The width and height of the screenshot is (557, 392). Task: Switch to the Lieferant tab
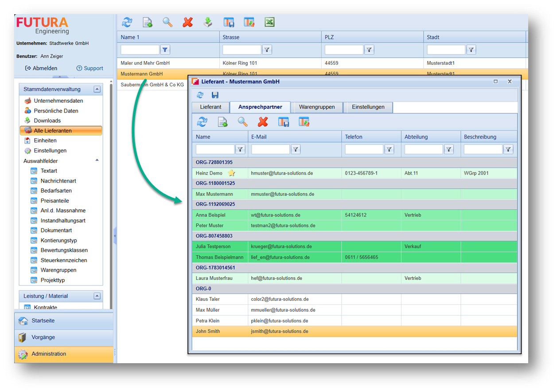pyautogui.click(x=210, y=107)
